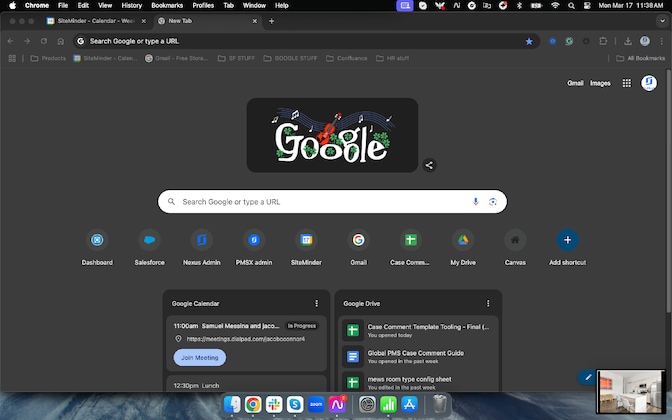Screen dimensions: 672x420
Task: Open macOS Spotlight search
Action: tap(571, 6)
